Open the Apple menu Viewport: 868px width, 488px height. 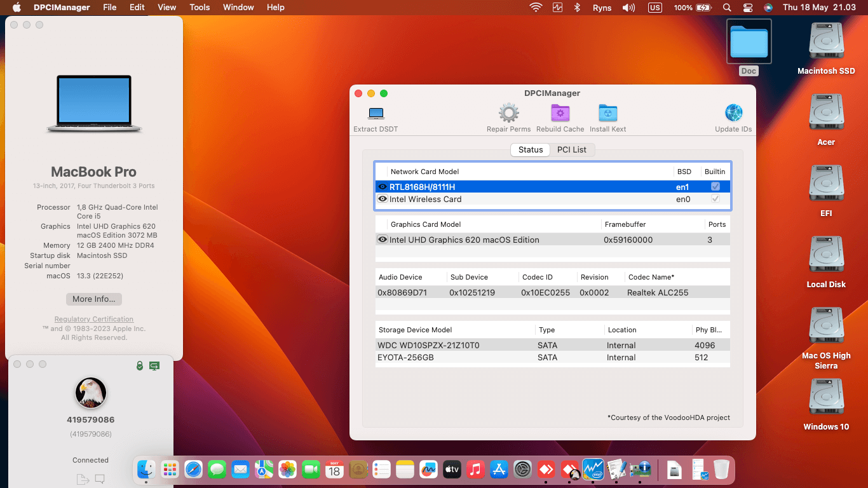17,8
